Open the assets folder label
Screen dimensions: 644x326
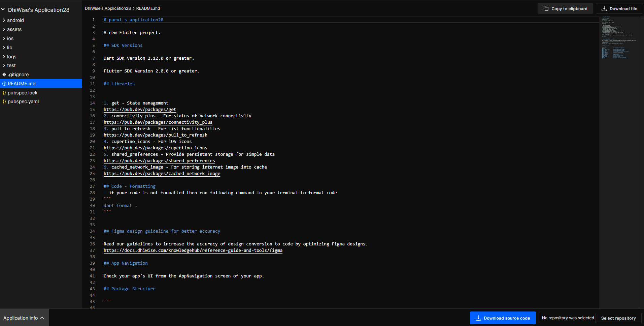point(14,29)
